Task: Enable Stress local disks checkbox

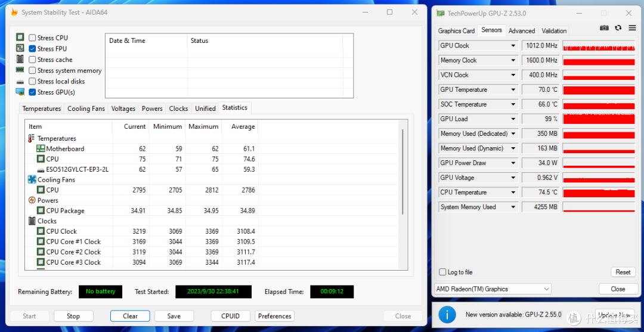Action: coord(32,81)
